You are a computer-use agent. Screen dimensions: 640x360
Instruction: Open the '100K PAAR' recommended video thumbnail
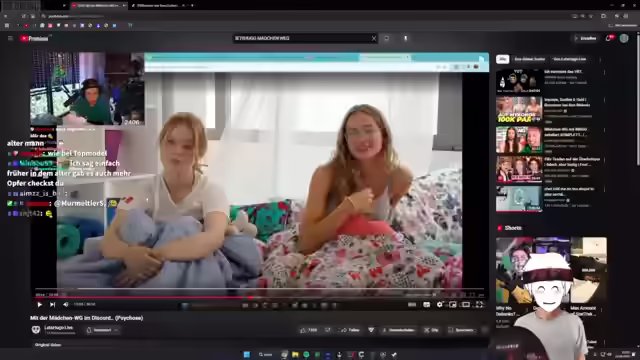point(519,110)
